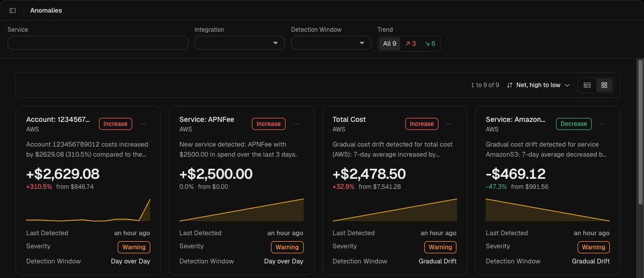
Task: Click Warning severity badge on Account card
Action: 134,247
